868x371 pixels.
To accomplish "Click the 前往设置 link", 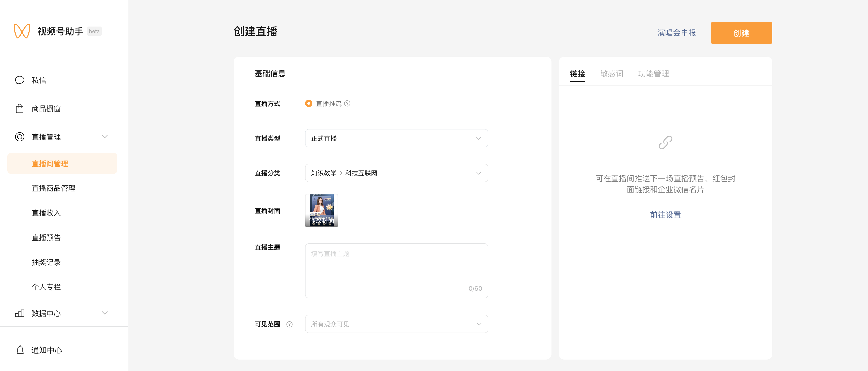I will click(665, 215).
